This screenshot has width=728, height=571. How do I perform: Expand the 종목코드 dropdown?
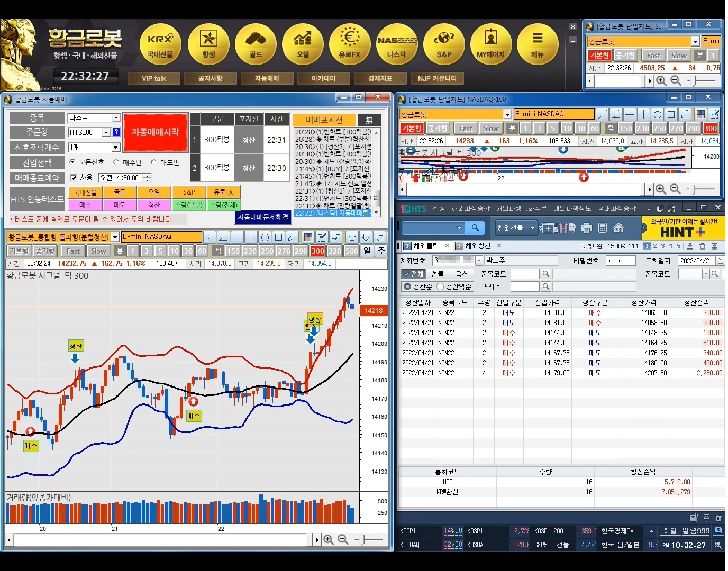706,274
